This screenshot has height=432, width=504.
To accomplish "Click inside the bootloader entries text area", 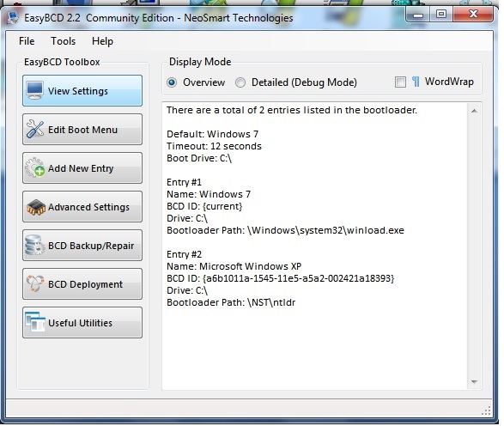I will click(315, 246).
